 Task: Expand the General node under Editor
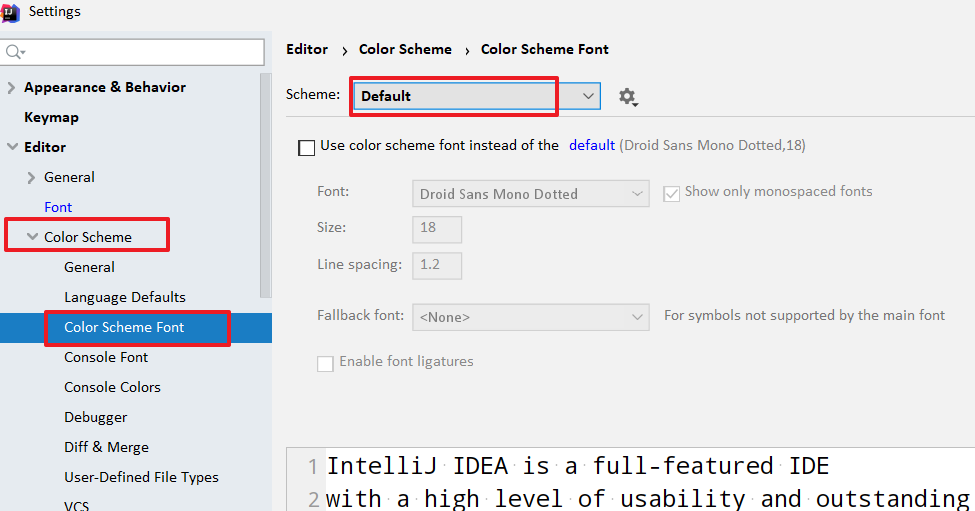(x=32, y=177)
